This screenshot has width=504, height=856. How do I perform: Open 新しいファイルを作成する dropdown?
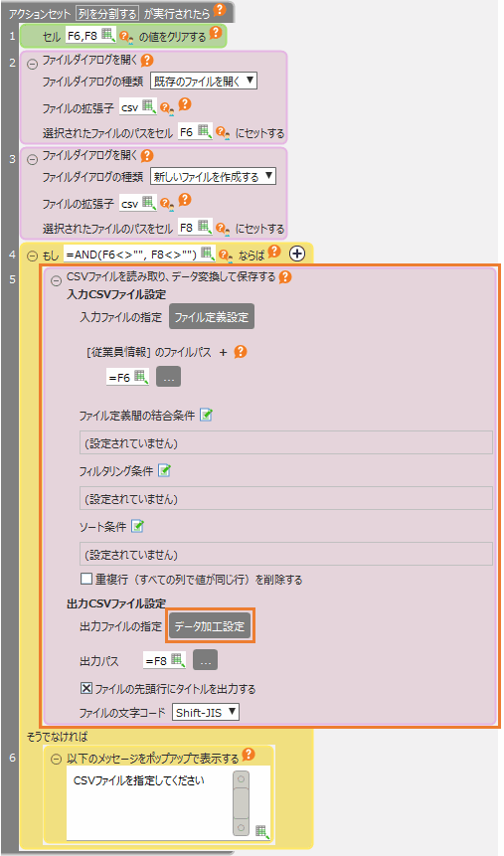coord(213,176)
